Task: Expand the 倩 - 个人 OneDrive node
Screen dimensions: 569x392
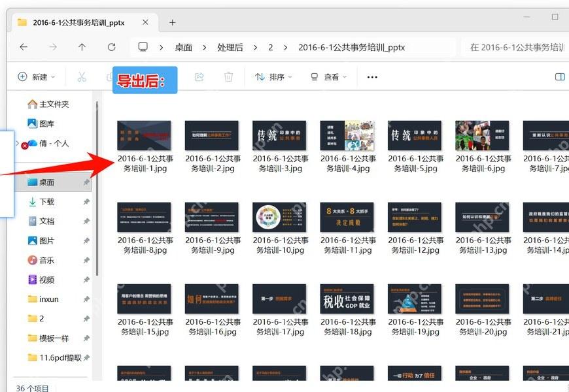Action: coord(17,143)
